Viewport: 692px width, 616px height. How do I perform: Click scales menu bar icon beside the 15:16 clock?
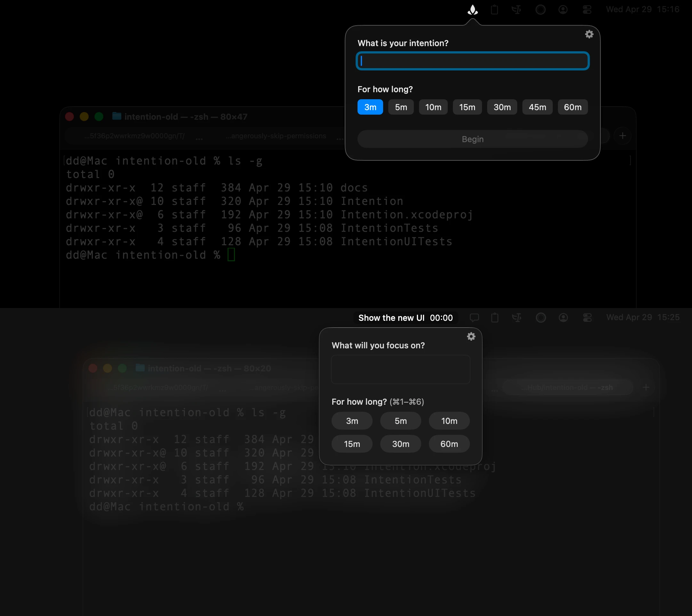[516, 10]
